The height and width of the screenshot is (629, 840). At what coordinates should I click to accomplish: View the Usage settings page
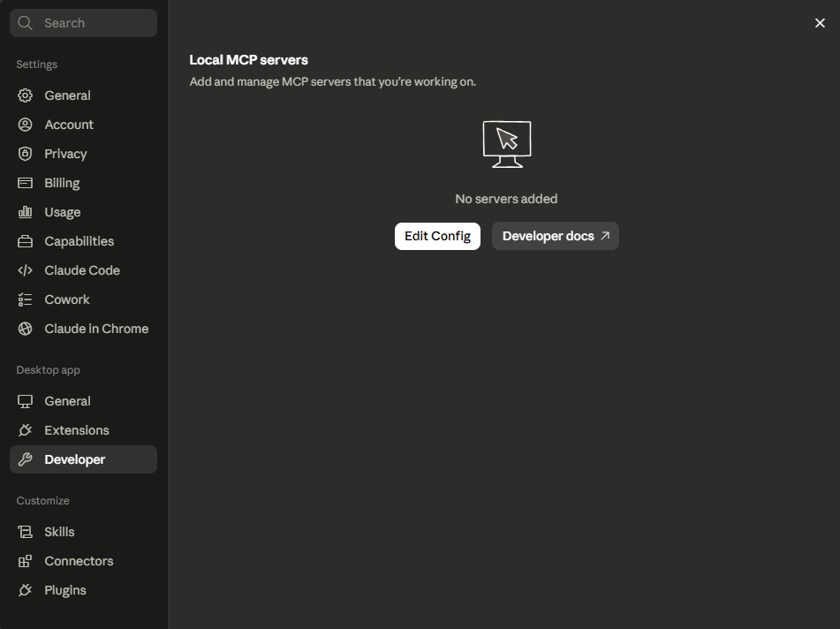pyautogui.click(x=83, y=212)
